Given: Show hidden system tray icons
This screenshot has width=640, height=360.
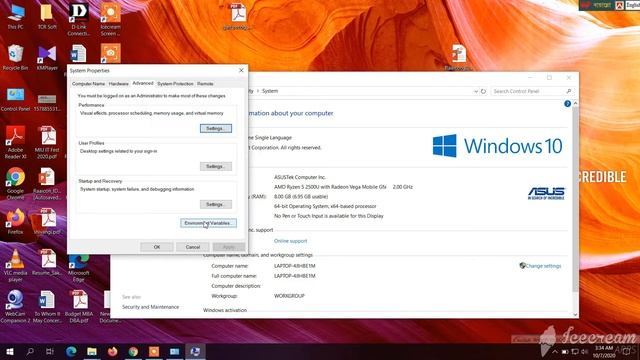Looking at the screenshot, I should pos(555,351).
